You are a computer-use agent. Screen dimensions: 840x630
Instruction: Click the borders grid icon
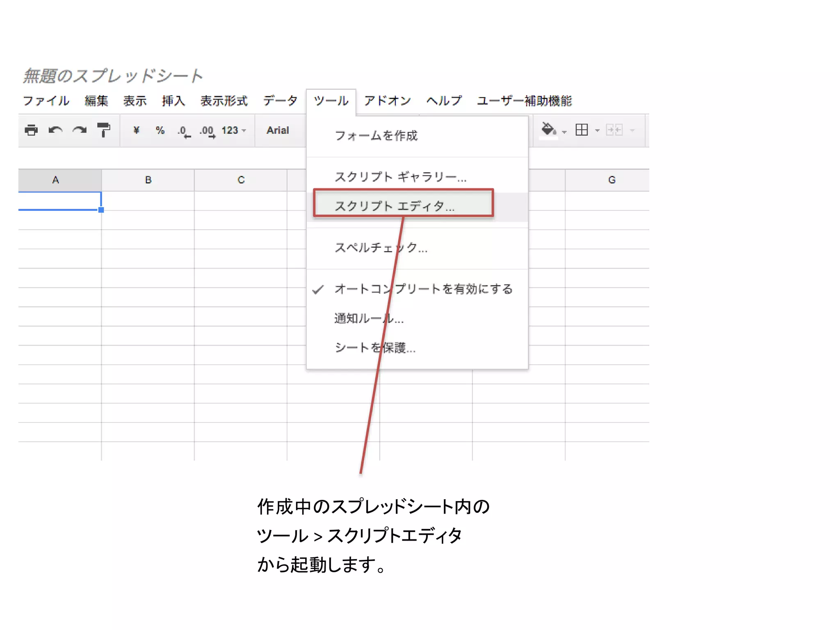point(582,130)
